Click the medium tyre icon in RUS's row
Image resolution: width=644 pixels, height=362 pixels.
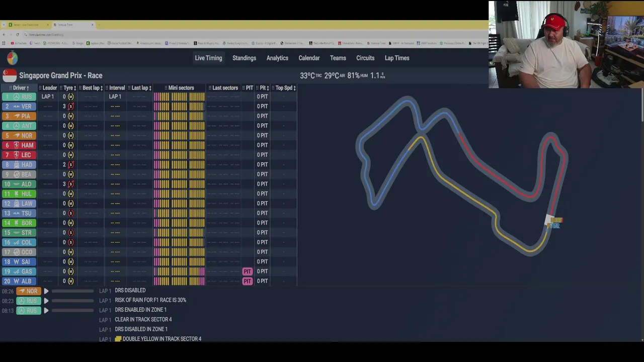(70, 97)
